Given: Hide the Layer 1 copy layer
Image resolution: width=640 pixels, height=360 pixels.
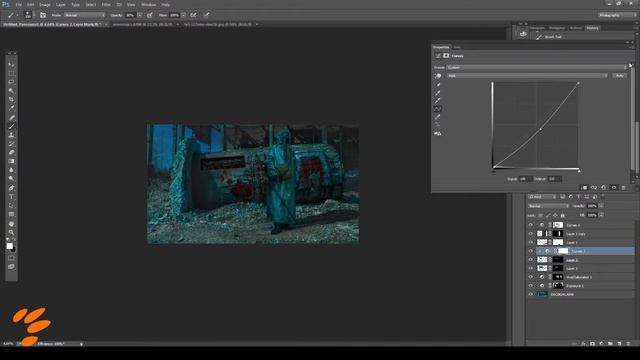Looking at the screenshot, I should 531,234.
